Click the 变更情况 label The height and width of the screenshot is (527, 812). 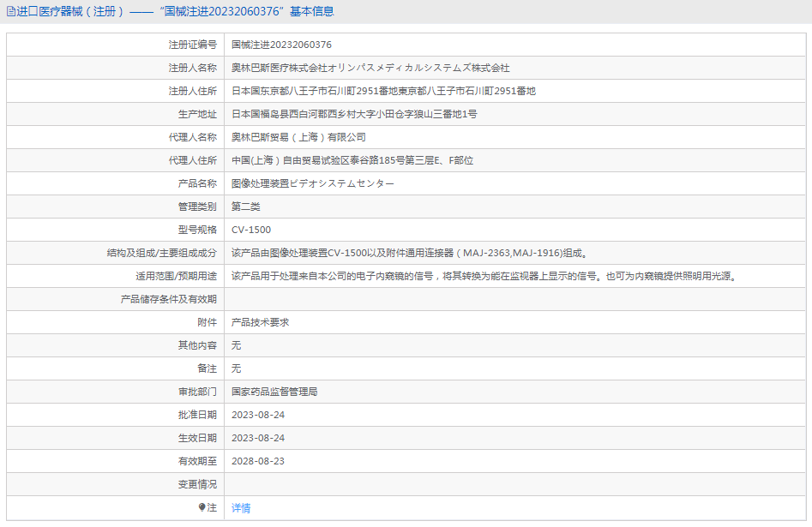(197, 484)
